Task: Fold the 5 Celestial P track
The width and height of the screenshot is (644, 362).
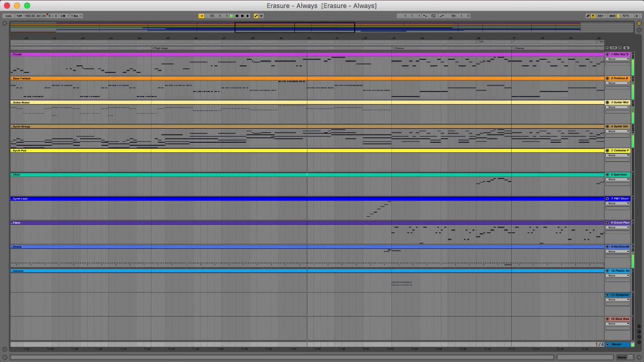Action: pos(607,150)
